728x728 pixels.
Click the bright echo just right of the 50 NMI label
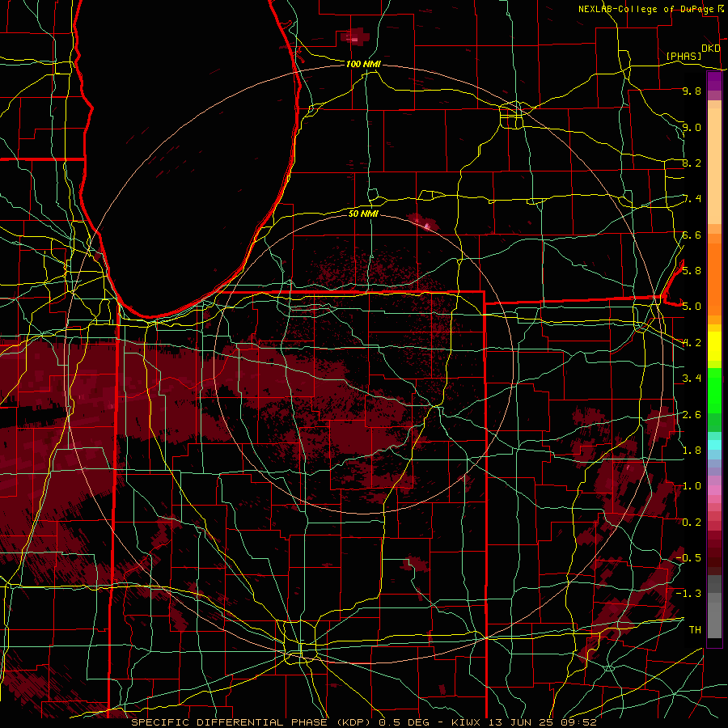425,223
